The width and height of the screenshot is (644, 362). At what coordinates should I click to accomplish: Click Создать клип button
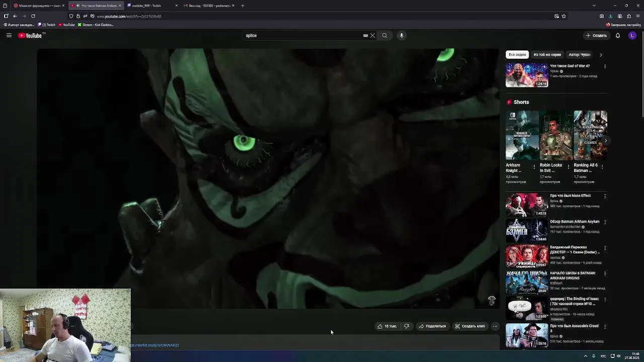470,326
